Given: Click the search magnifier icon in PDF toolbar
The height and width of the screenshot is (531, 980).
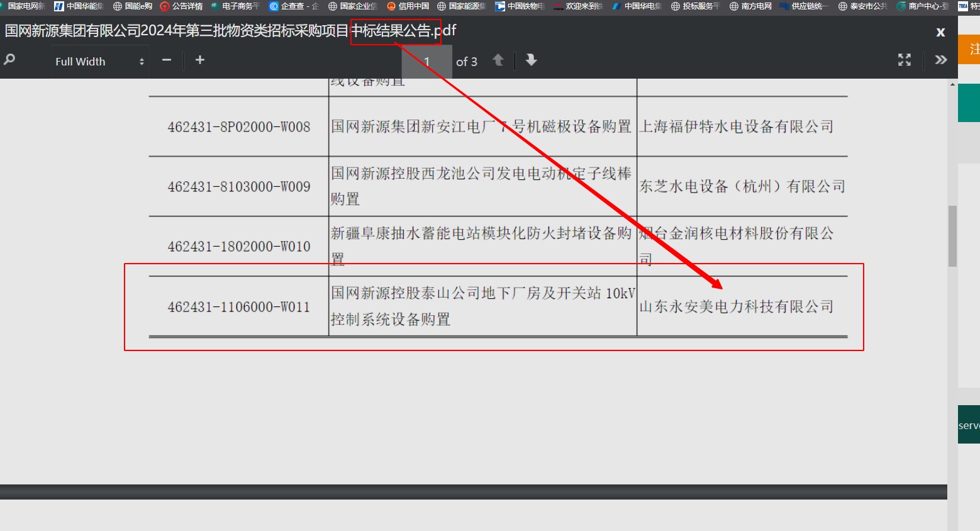Looking at the screenshot, I should coord(9,60).
